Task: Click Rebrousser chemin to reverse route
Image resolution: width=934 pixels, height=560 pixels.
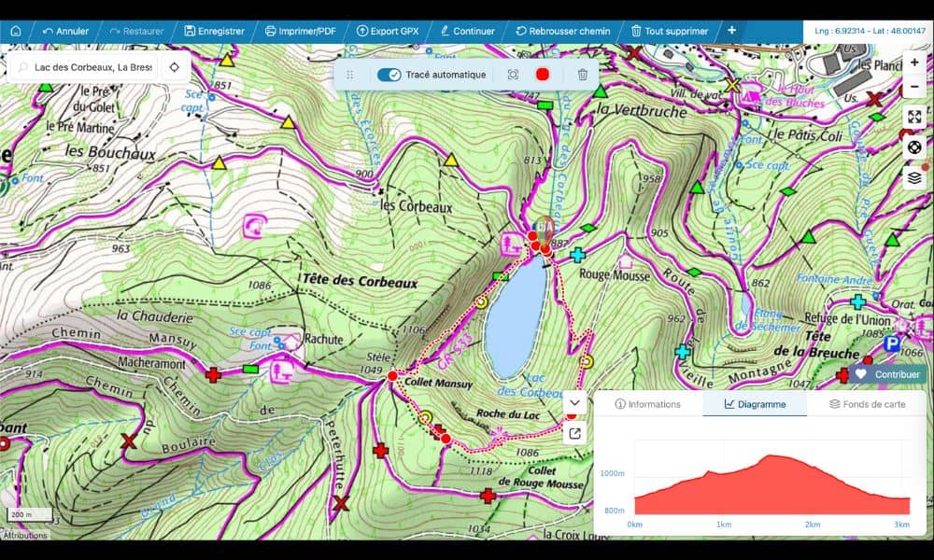Action: (x=562, y=31)
